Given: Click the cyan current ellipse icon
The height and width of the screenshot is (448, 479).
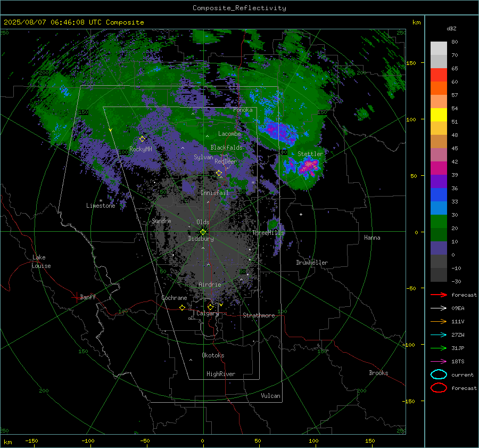Looking at the screenshot, I should [x=439, y=374].
